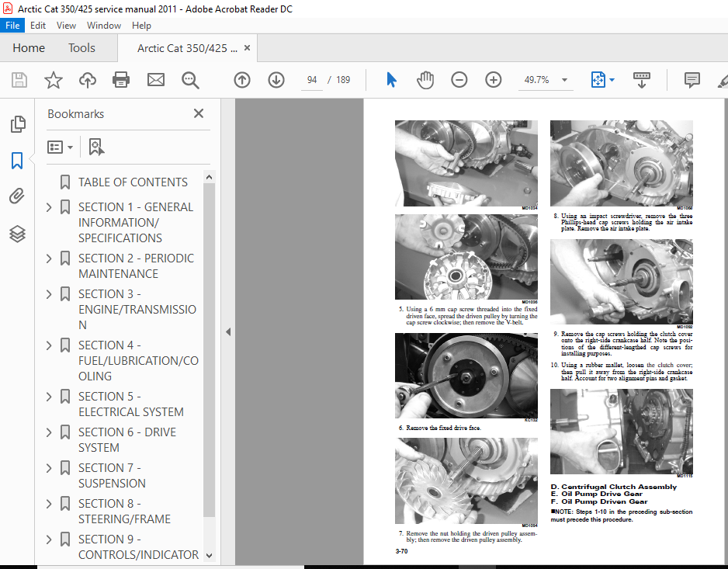Open the Layers panel icon
Viewport: 728px width, 569px height.
click(17, 234)
